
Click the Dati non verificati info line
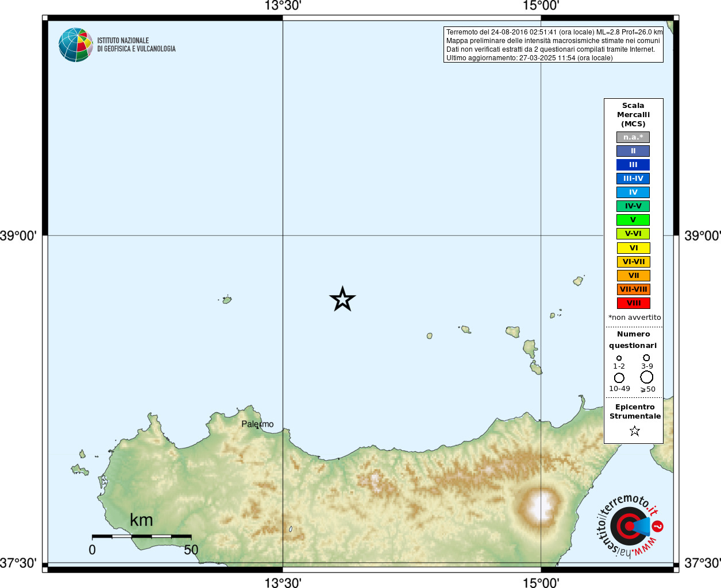click(550, 49)
